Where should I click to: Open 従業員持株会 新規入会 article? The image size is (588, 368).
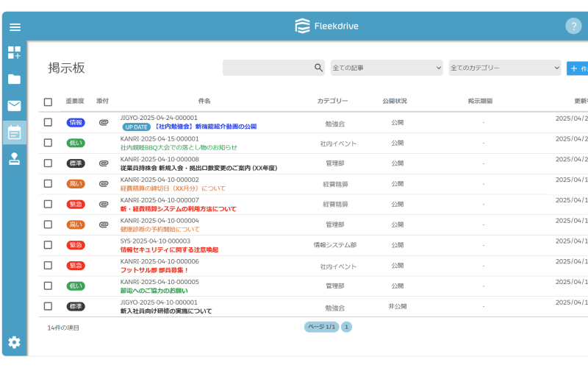click(198, 168)
